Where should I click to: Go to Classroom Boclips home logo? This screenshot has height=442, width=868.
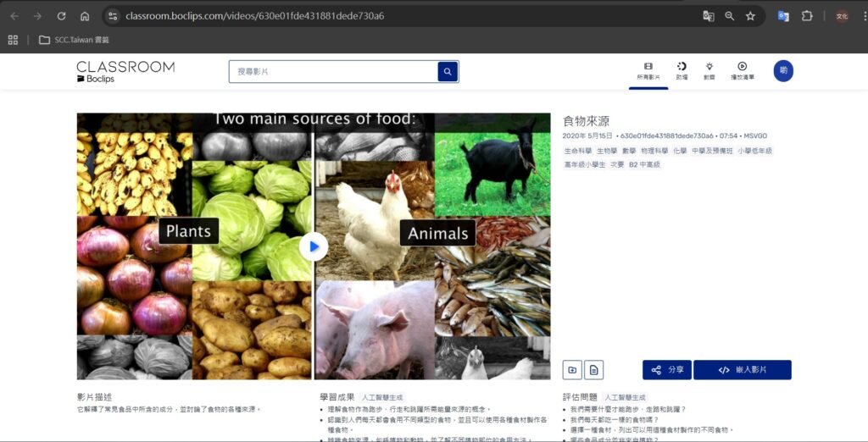125,72
